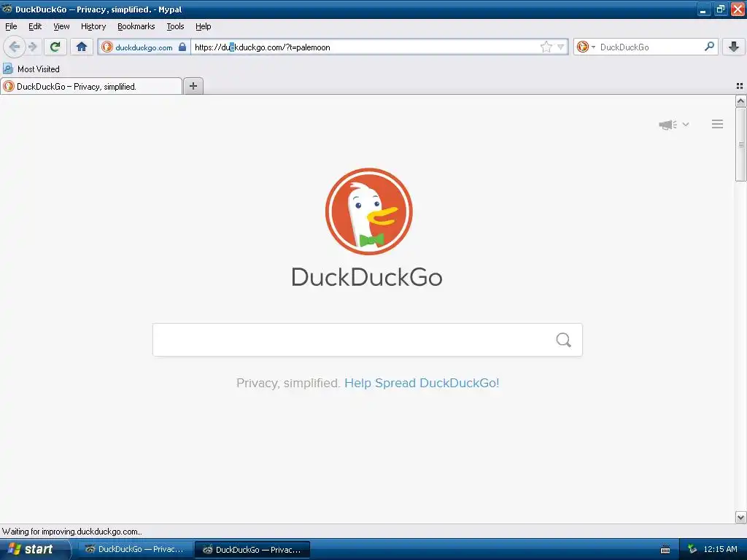Click the scrollbar down arrow
747x560 pixels.
pyautogui.click(x=740, y=517)
